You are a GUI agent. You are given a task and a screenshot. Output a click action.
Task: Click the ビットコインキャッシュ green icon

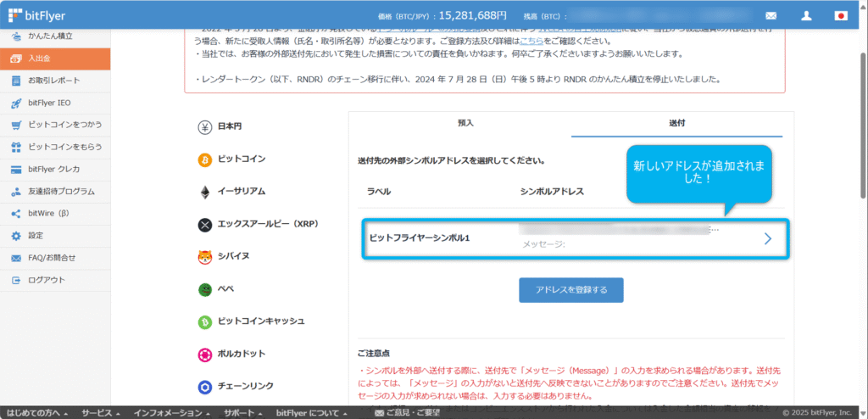[205, 322]
